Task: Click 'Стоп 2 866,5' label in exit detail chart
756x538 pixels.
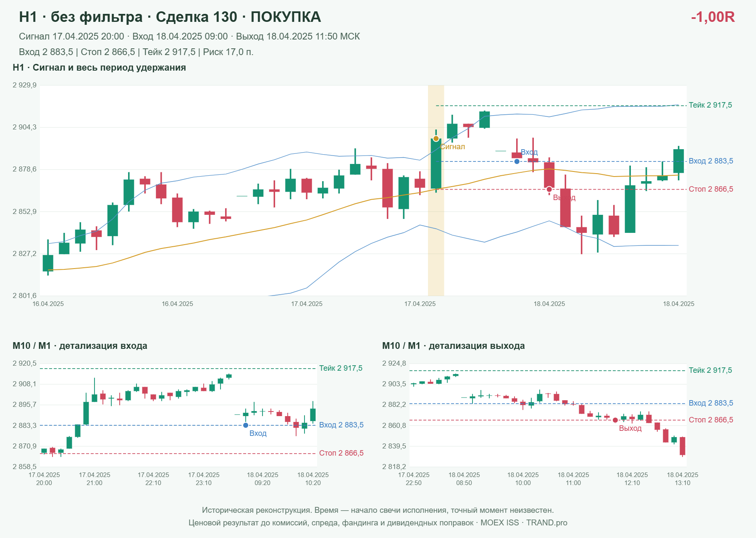Action: [x=711, y=420]
